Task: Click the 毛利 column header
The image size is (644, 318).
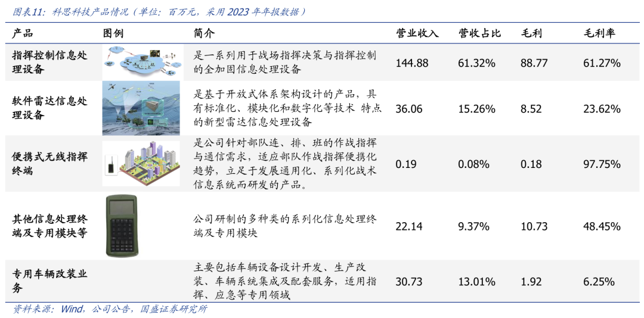Action: point(531,34)
